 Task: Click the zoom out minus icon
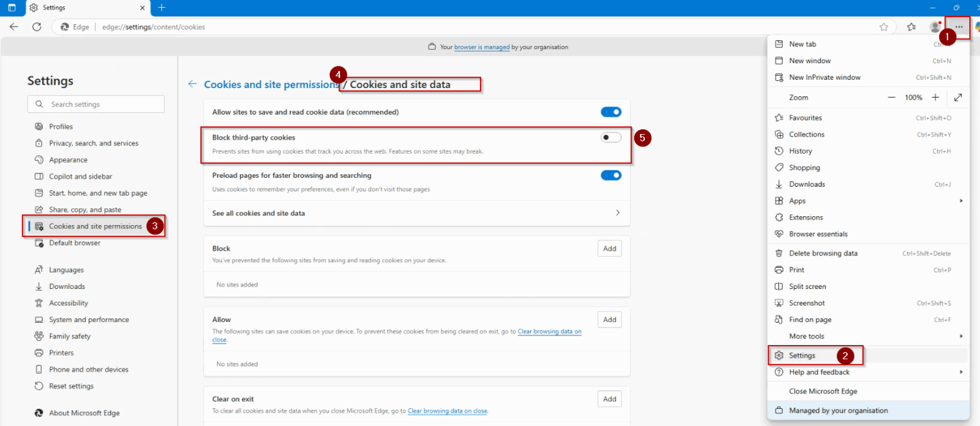point(891,98)
